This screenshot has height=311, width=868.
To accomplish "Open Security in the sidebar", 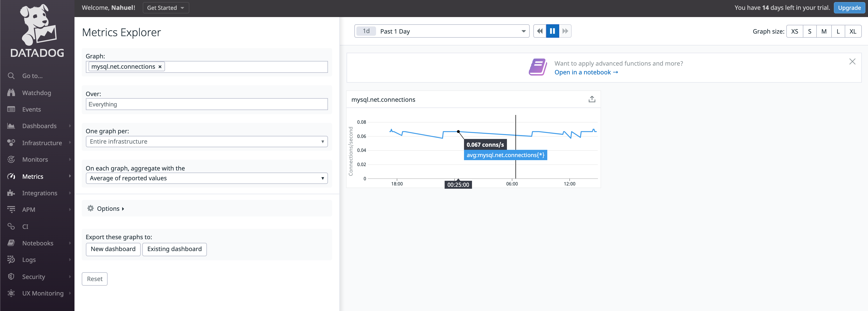I will point(33,277).
